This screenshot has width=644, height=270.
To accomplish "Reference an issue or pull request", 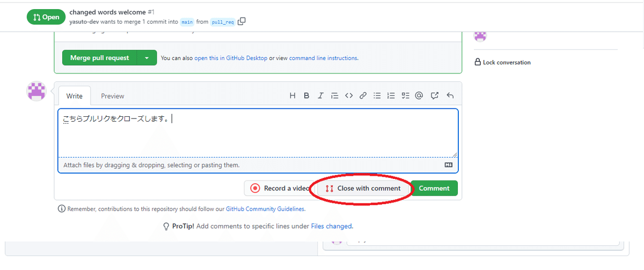I will click(x=435, y=96).
